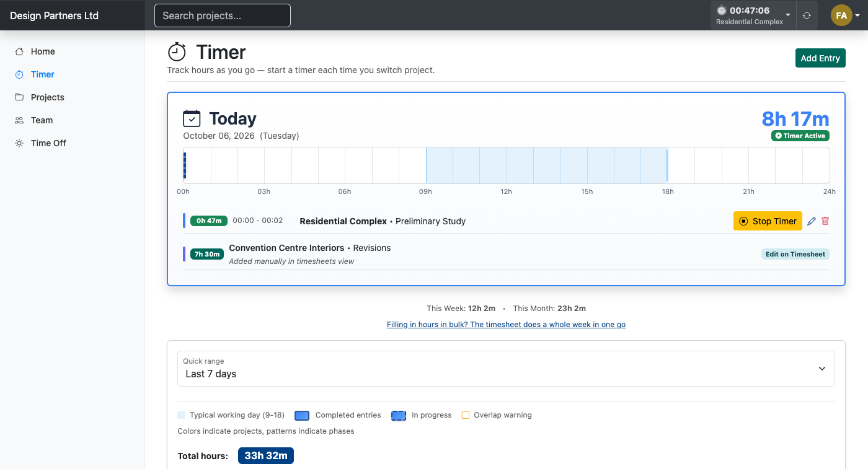This screenshot has height=469, width=868.
Task: Click Edit on Timesheet for Convention Centre Interiors
Action: [x=795, y=254]
